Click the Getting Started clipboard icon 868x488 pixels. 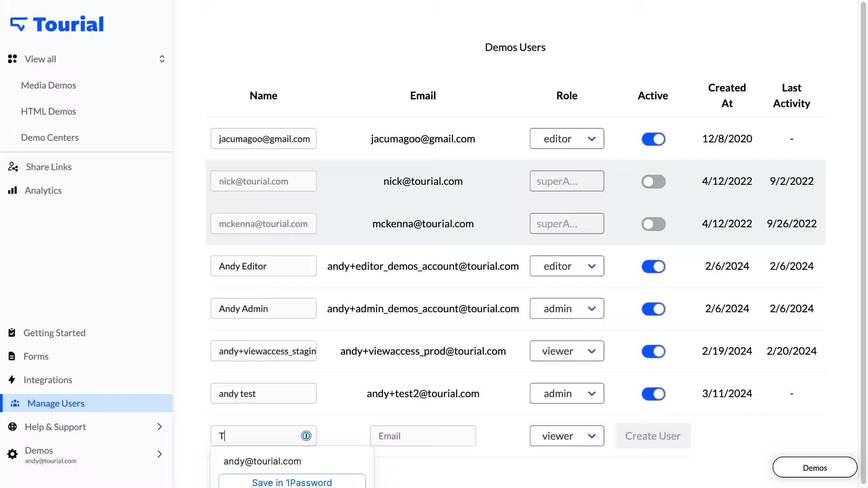point(12,333)
